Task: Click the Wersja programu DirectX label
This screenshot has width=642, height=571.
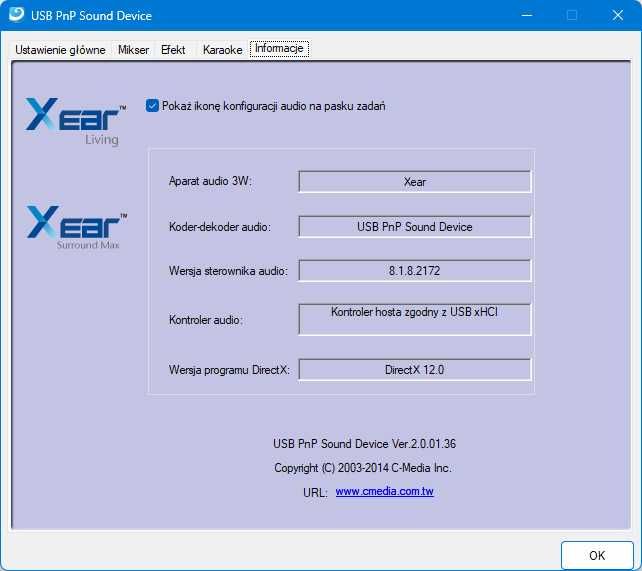Action: point(229,370)
